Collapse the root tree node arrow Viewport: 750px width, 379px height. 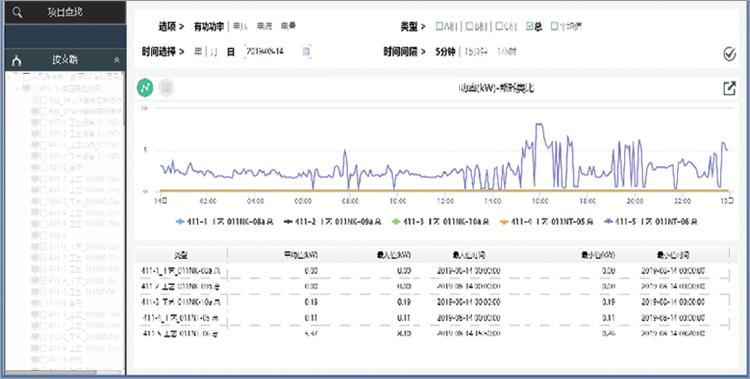point(10,77)
